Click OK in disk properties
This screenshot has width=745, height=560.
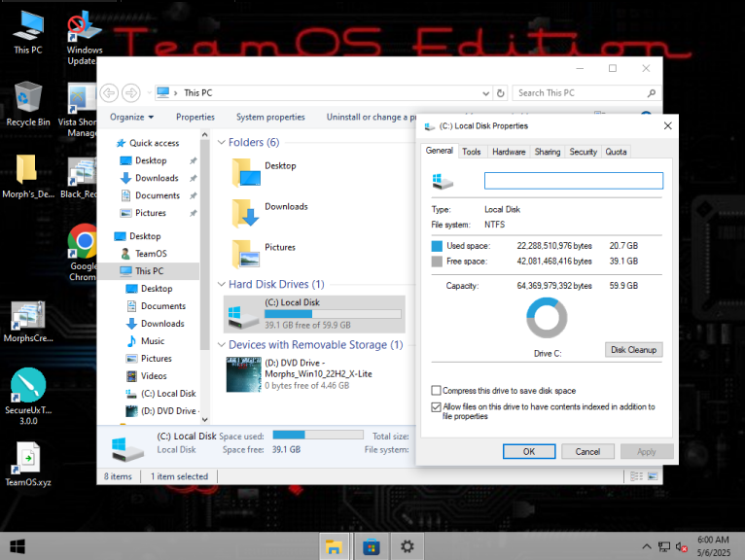[529, 451]
